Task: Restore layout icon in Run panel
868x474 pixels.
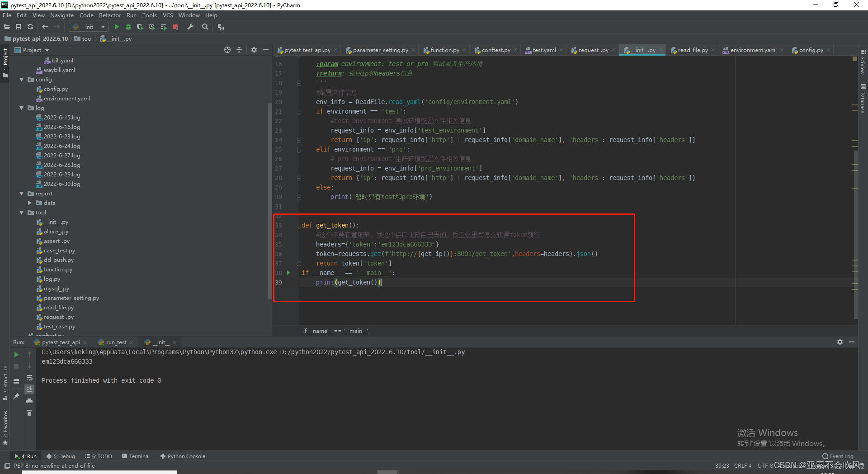Action: pos(16,381)
